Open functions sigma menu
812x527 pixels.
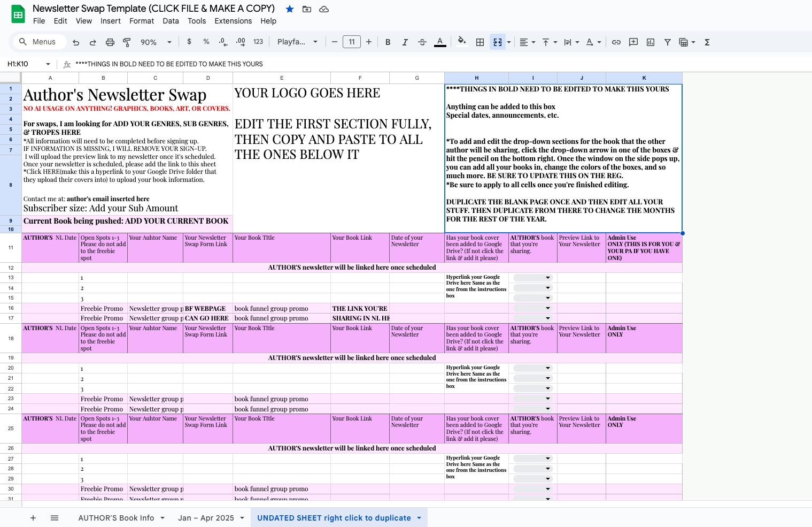[x=707, y=42]
